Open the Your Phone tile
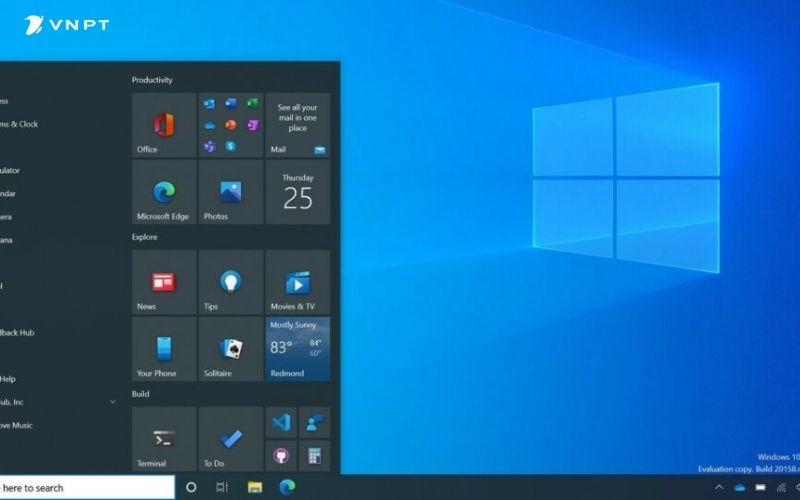Viewport: 800px width, 500px height. (x=164, y=349)
